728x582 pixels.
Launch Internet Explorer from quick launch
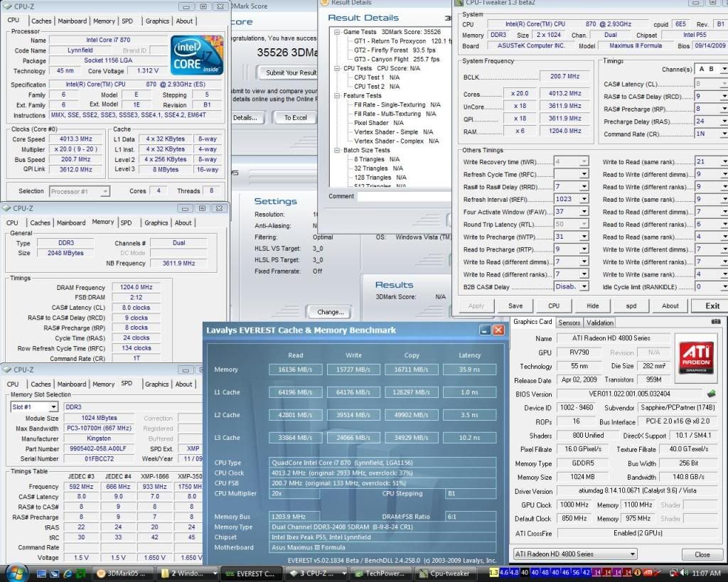click(68, 573)
